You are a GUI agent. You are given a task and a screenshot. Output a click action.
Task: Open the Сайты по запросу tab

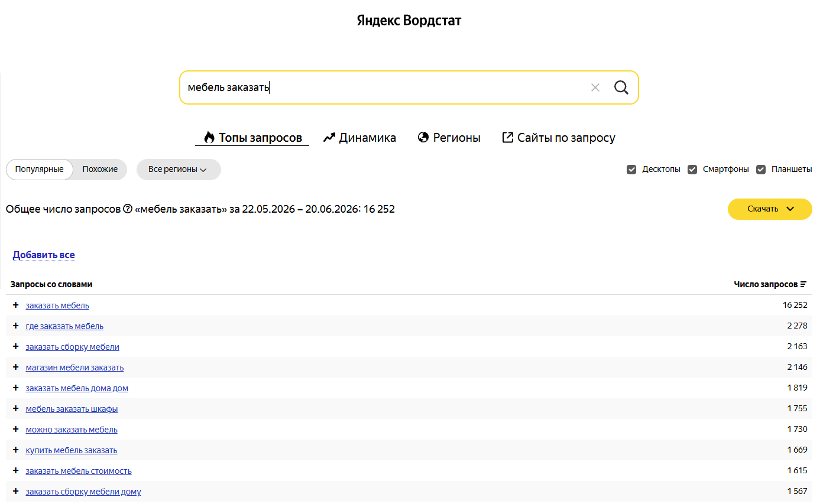(559, 138)
